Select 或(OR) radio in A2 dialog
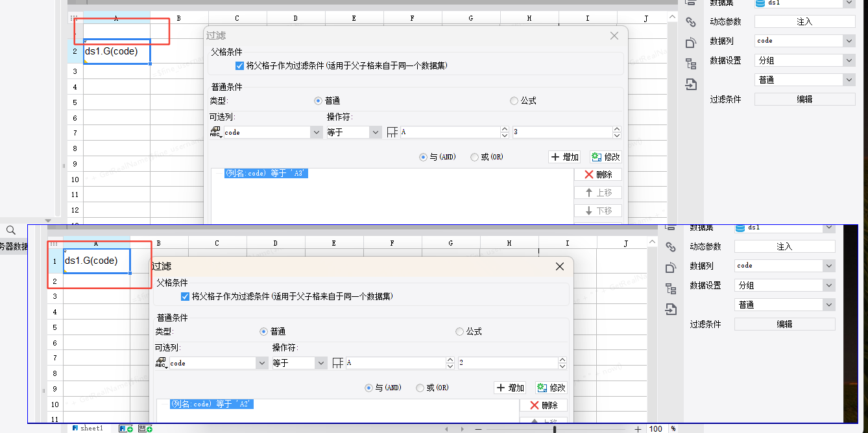 coord(420,388)
